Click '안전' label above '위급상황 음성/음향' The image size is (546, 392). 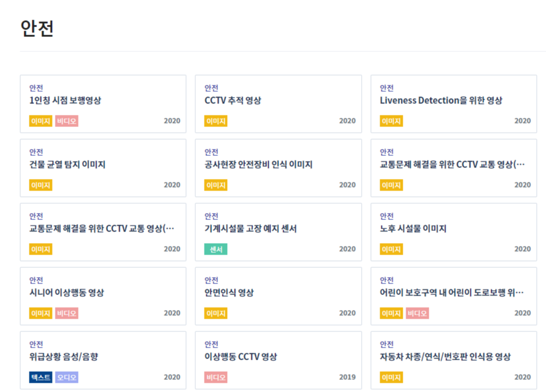tap(36, 344)
